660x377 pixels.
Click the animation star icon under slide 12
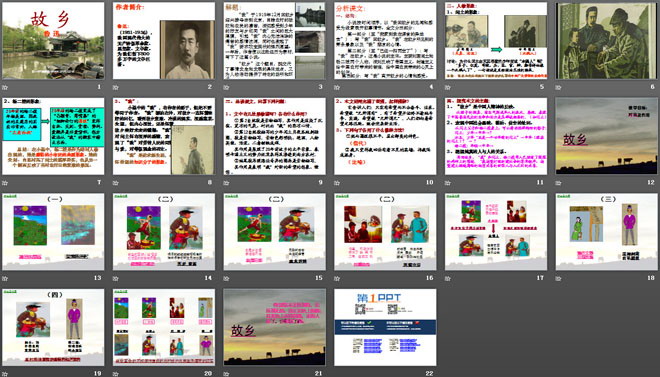coord(559,183)
